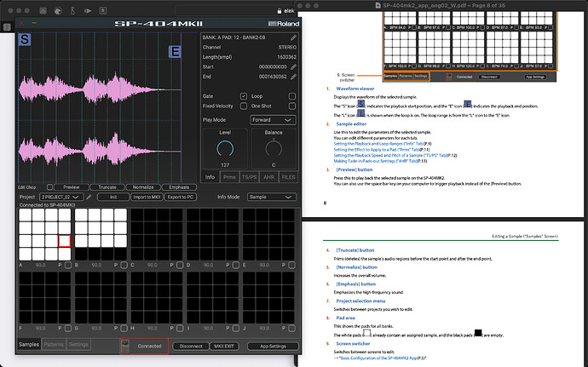Click the Roland logo in app header
Viewport: 588px width, 367px height.
point(284,24)
